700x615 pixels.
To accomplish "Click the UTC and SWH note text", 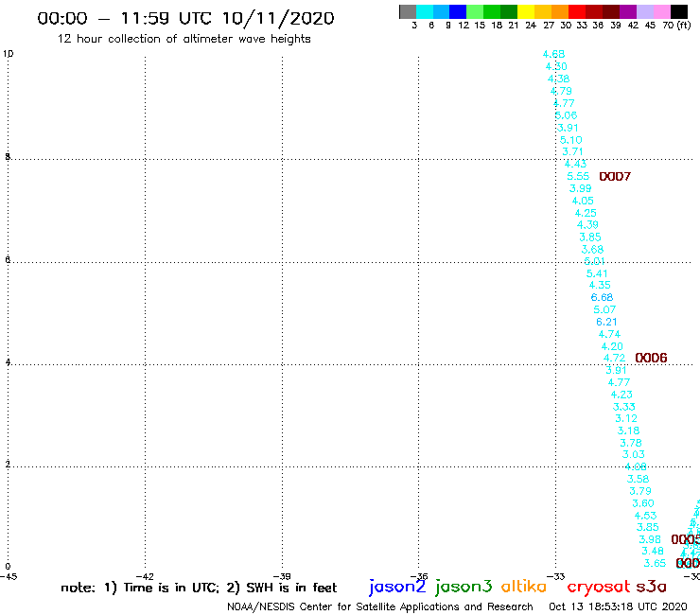I will tap(199, 588).
